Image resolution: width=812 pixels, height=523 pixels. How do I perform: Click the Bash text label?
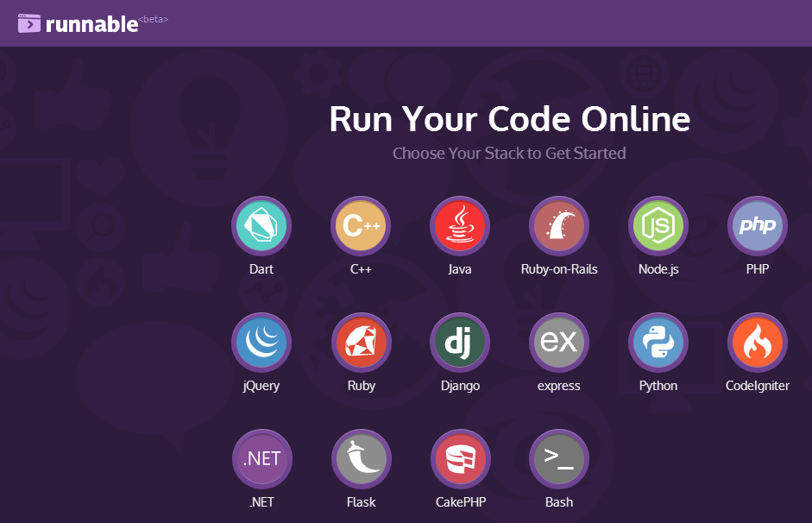coord(559,502)
